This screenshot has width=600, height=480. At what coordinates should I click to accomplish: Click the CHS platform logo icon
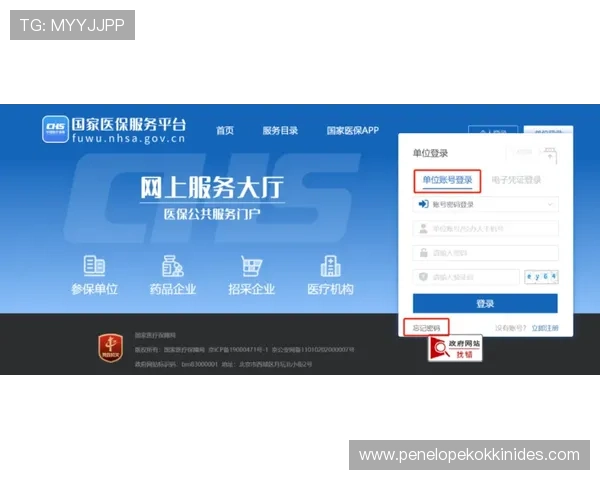[x=55, y=129]
